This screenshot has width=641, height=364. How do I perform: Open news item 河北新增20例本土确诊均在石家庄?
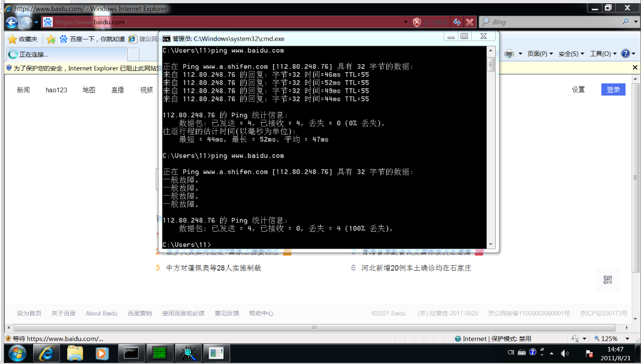point(416,268)
